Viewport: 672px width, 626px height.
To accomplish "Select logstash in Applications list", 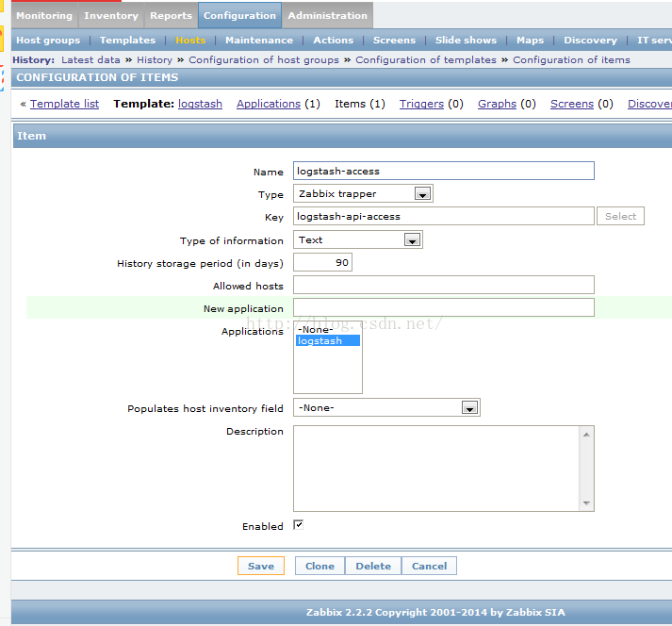I will (327, 340).
